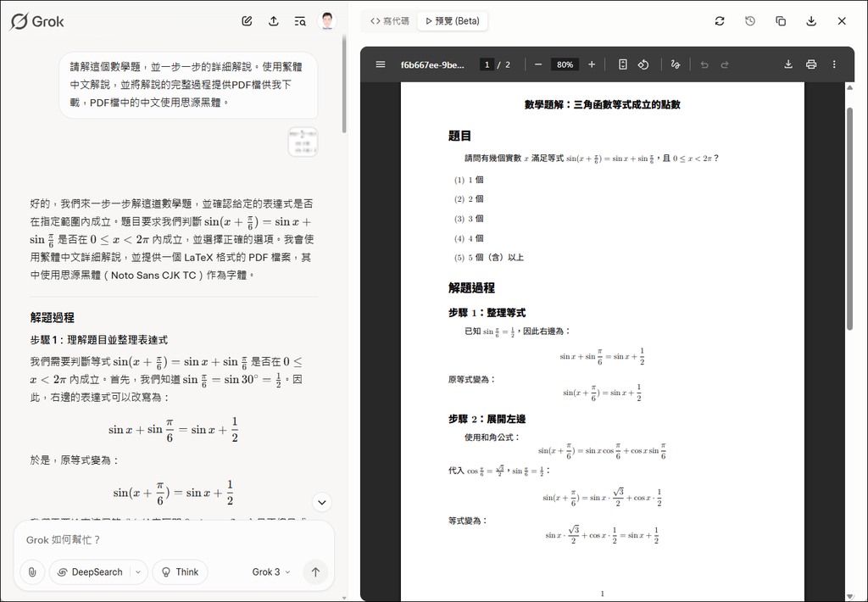
Task: Click the user prompt message bubble
Action: 188,85
